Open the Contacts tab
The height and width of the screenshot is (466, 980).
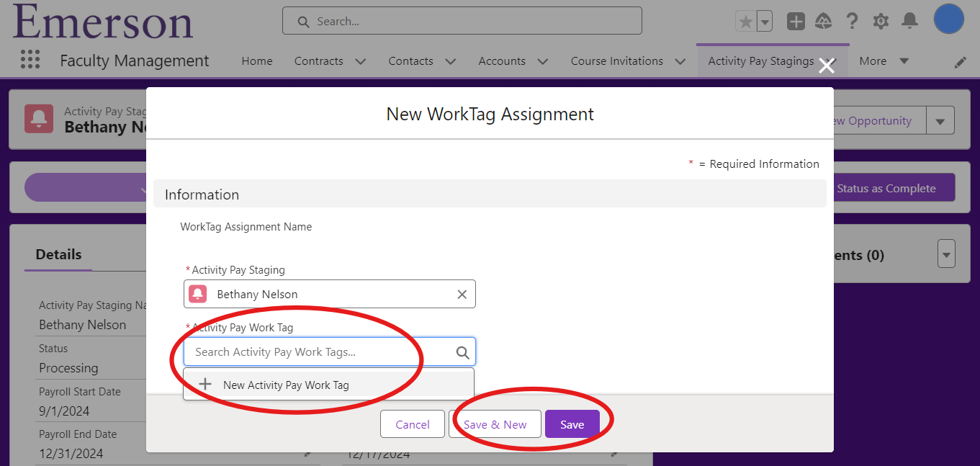click(410, 61)
